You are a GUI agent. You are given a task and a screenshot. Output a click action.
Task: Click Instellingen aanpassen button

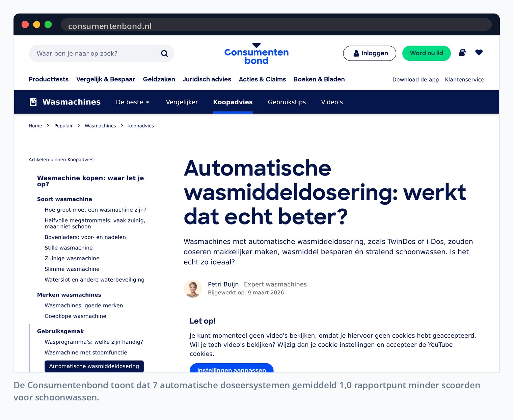tap(232, 368)
